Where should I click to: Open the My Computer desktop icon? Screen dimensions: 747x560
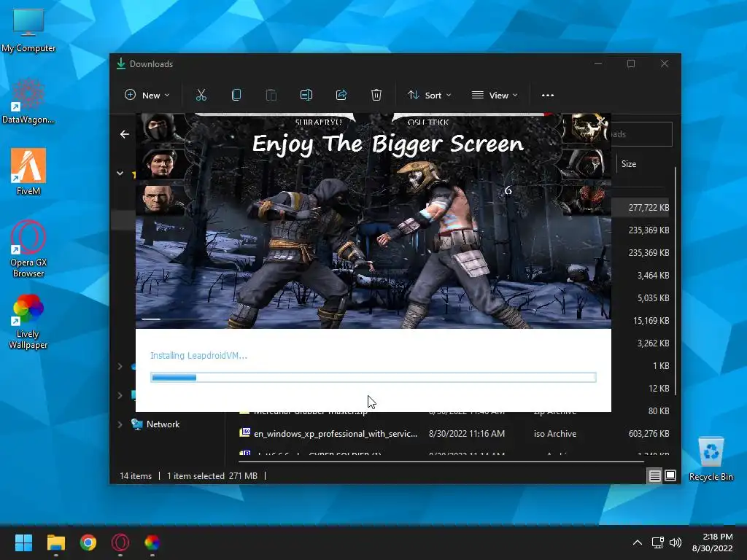28,31
